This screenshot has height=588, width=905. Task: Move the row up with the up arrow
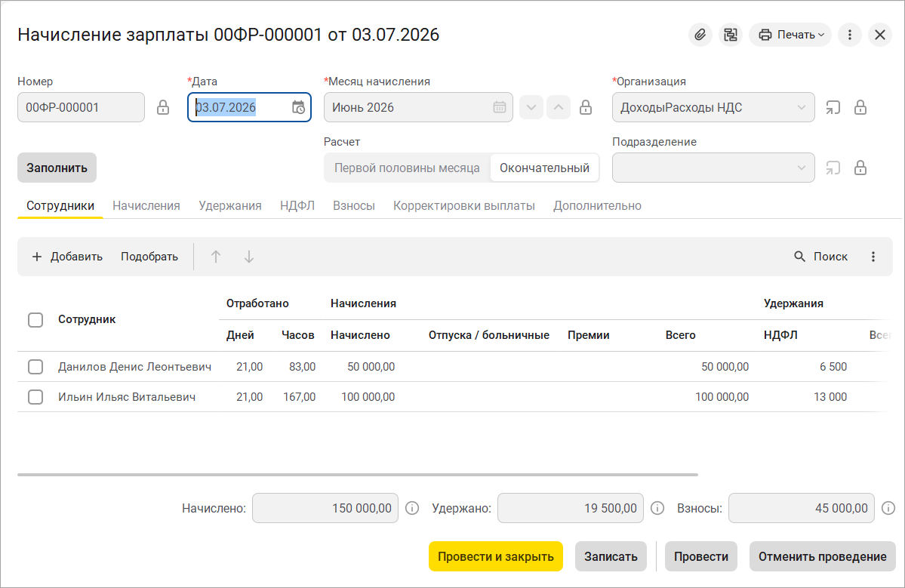[x=216, y=257]
